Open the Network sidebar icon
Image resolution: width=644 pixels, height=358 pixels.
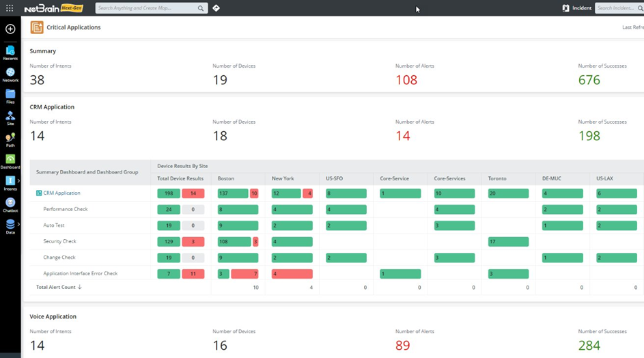coord(10,74)
